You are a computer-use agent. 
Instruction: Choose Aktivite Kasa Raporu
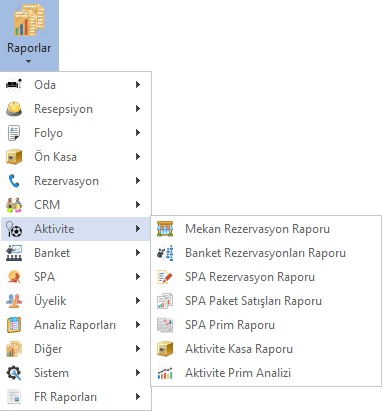266,349
